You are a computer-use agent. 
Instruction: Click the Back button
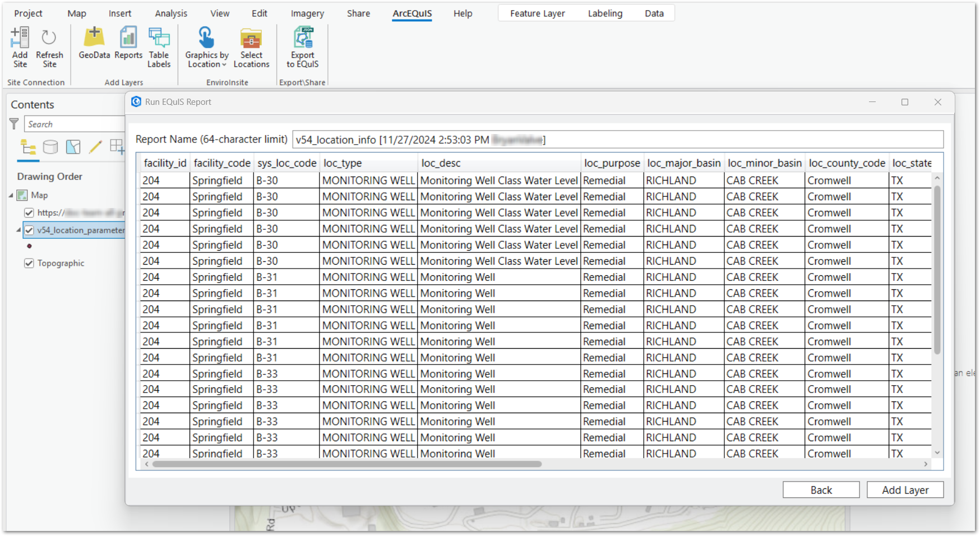click(821, 489)
